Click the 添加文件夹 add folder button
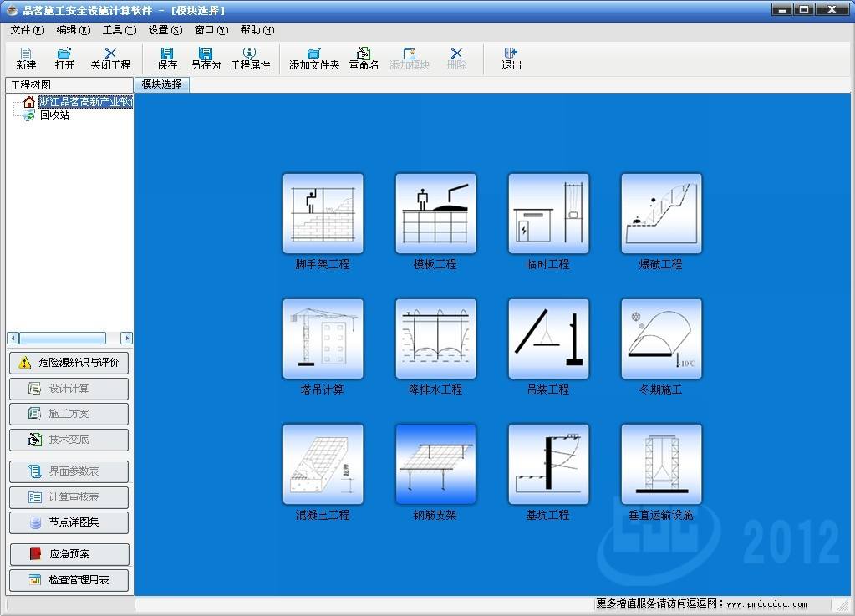Screen dimensions: 855x616 (314, 59)
